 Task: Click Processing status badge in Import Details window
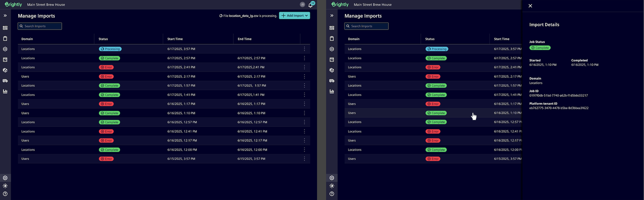(437, 49)
